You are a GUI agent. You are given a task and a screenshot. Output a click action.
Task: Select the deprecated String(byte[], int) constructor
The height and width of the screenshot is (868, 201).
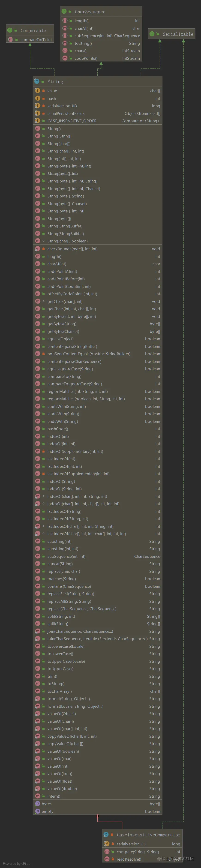97,173
